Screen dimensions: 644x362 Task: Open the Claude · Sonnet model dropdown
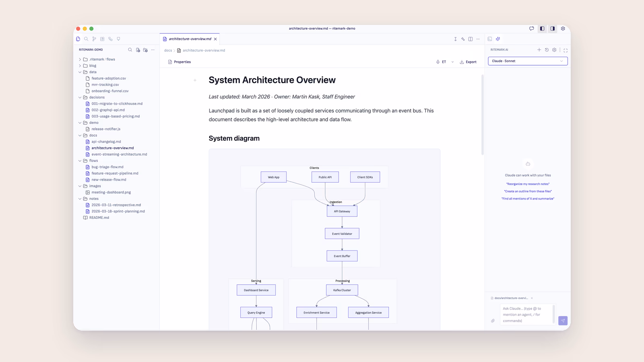point(528,61)
